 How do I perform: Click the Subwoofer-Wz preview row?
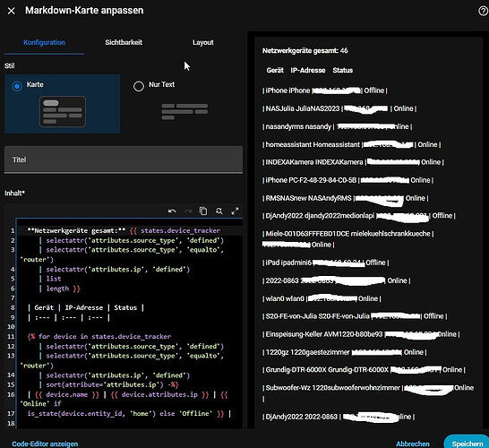click(368, 392)
